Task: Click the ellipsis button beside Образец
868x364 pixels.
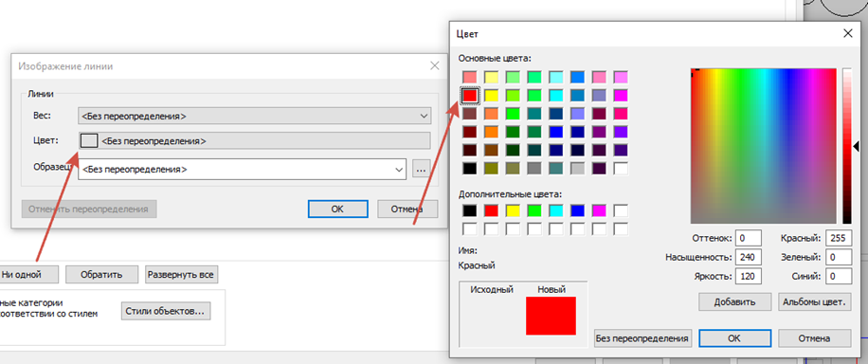Action: pos(421,170)
